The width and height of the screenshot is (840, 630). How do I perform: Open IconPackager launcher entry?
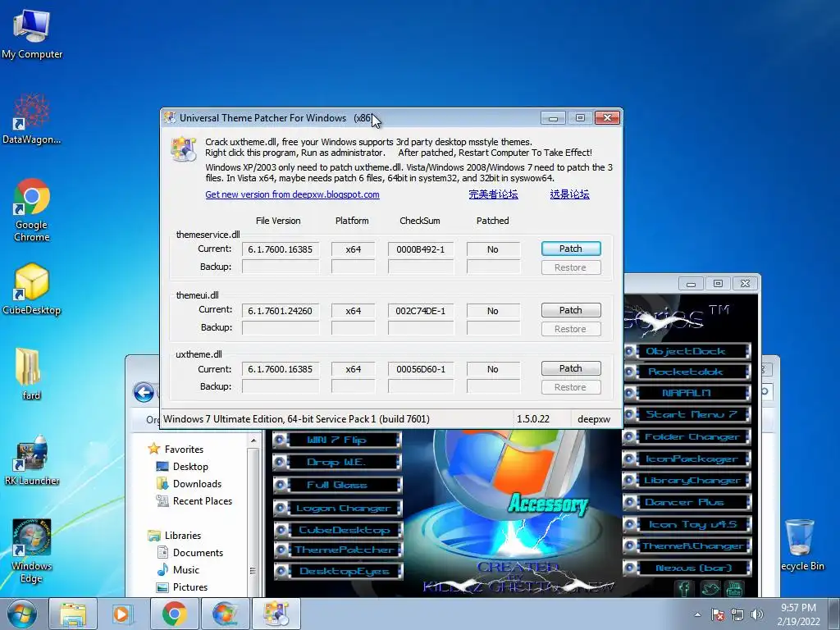coord(686,459)
